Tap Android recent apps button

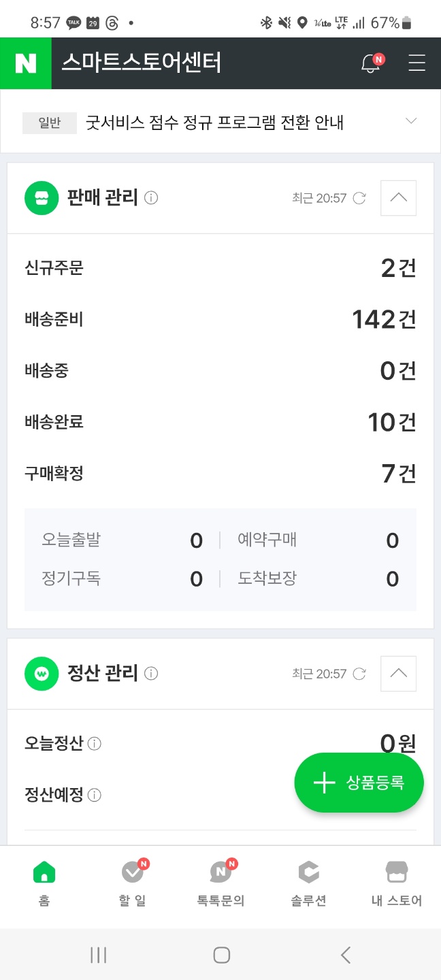click(99, 955)
